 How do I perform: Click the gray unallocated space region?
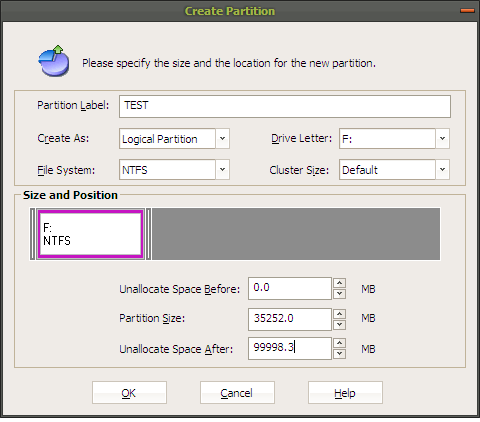[x=296, y=234]
